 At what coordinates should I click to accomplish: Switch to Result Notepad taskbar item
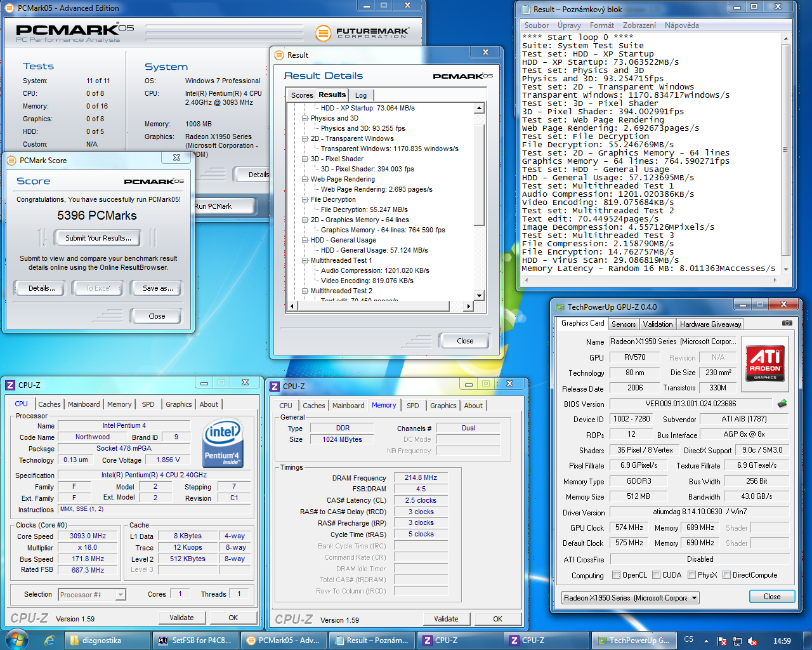(x=372, y=640)
